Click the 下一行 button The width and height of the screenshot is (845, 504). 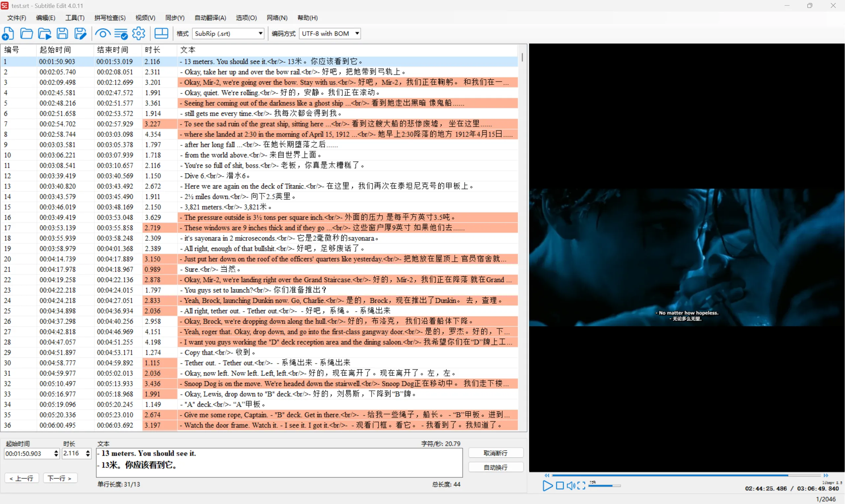[x=60, y=478]
